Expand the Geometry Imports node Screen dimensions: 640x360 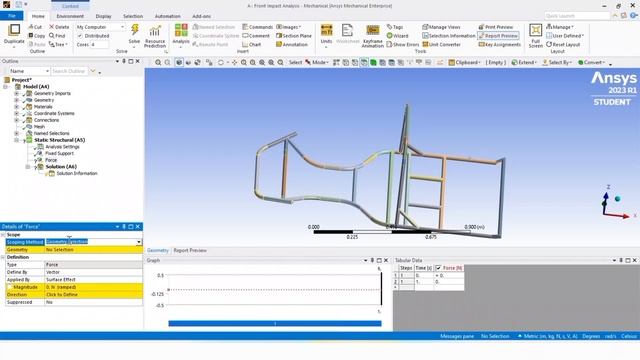click(16, 93)
